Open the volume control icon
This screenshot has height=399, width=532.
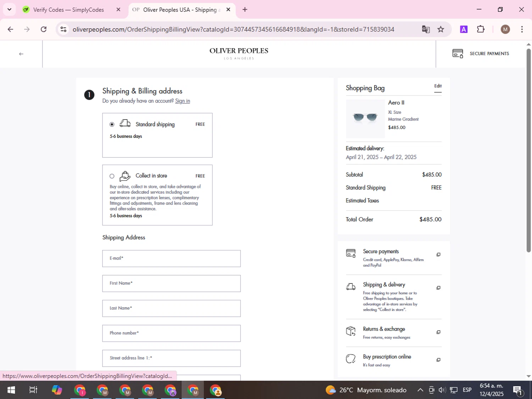(x=442, y=390)
